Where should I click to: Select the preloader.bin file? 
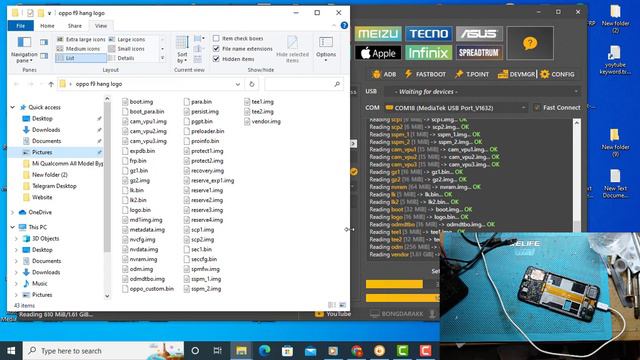pyautogui.click(x=204, y=131)
